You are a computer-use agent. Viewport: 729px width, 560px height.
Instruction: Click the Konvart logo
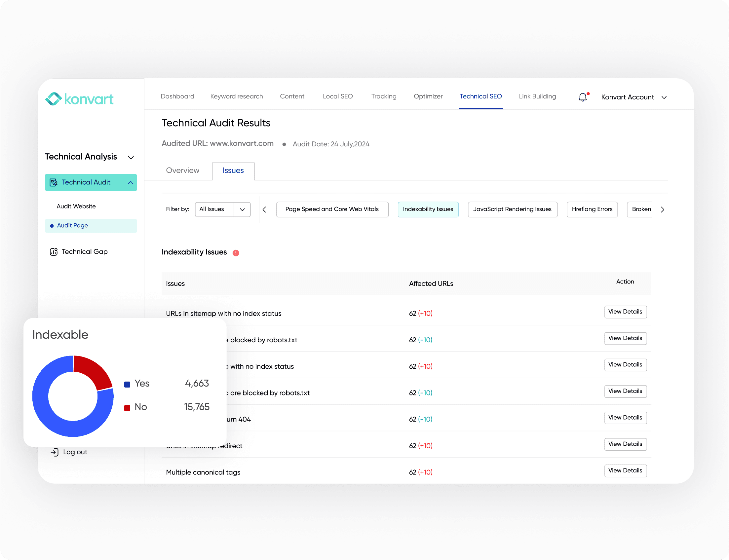[79, 99]
